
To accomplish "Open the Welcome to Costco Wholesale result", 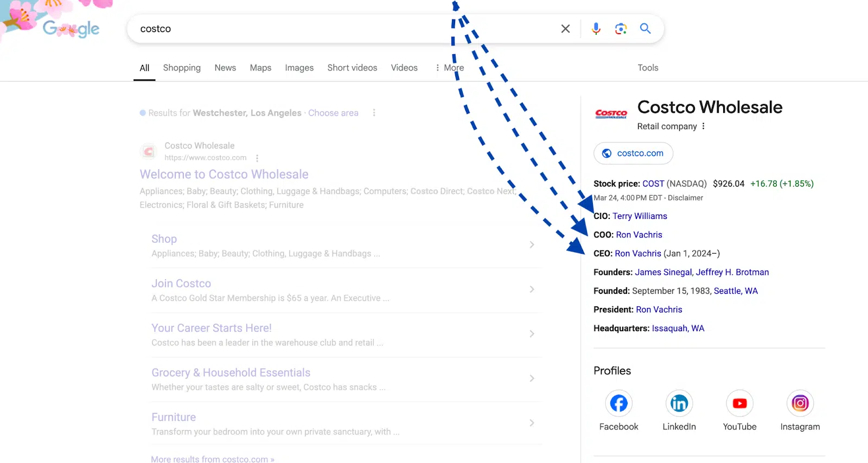I will (x=224, y=174).
